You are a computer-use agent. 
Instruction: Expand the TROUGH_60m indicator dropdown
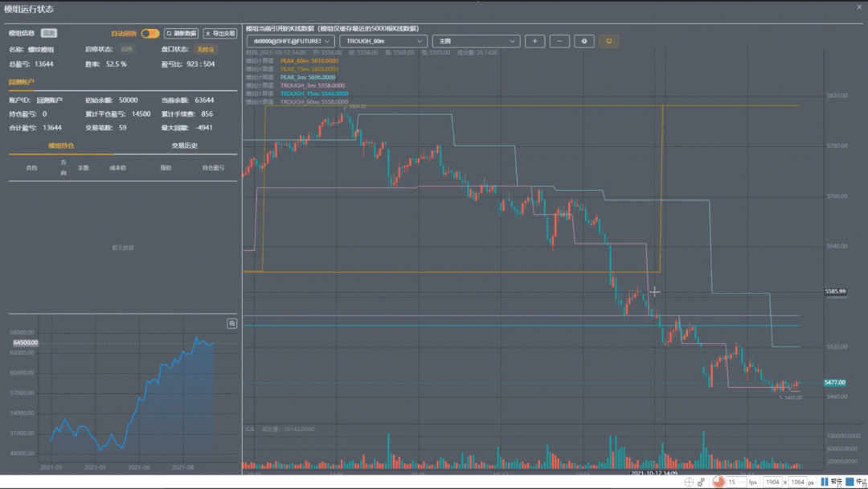383,41
